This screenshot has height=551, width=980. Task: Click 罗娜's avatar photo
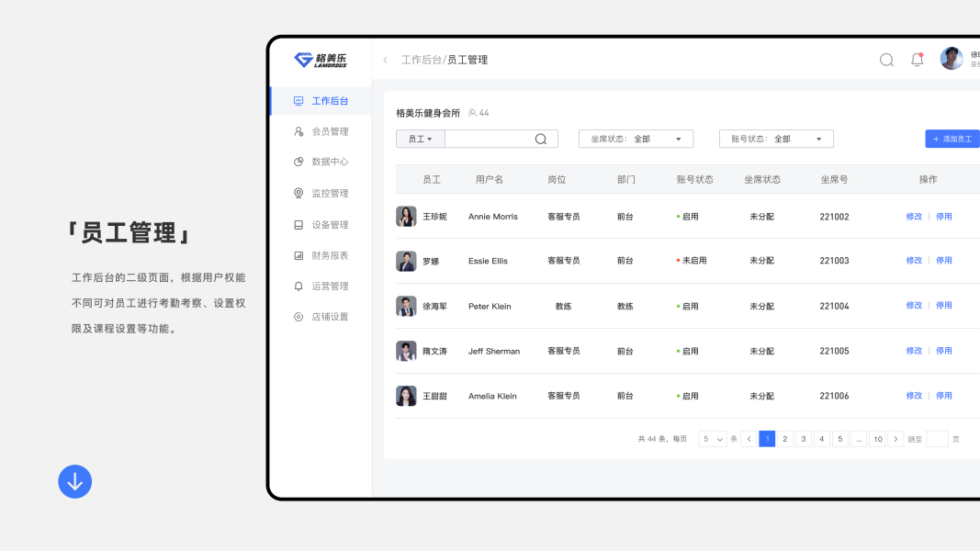click(406, 261)
